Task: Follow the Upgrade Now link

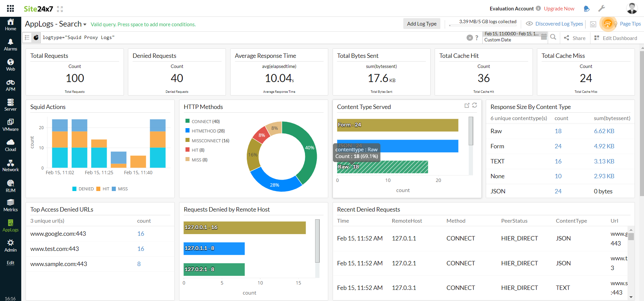Action: coord(559,9)
